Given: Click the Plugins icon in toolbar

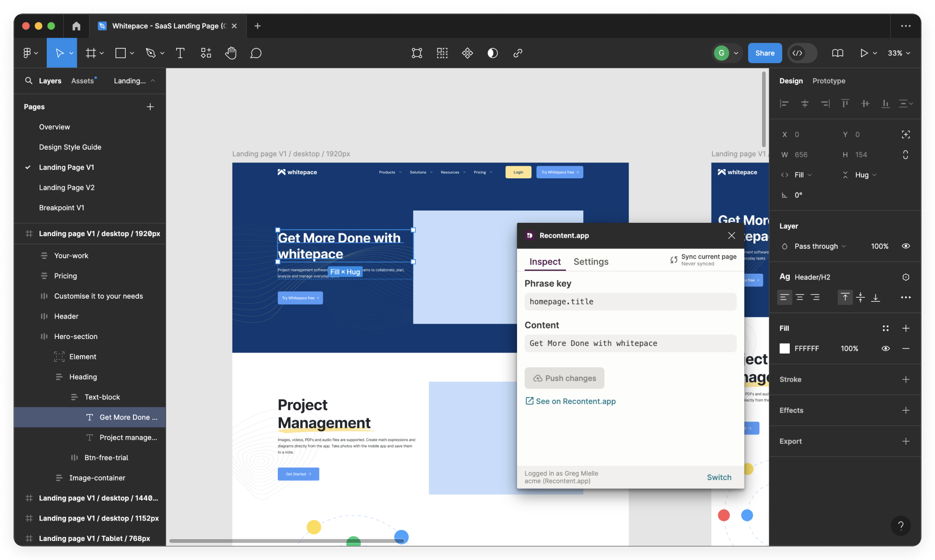Looking at the screenshot, I should coord(467,53).
